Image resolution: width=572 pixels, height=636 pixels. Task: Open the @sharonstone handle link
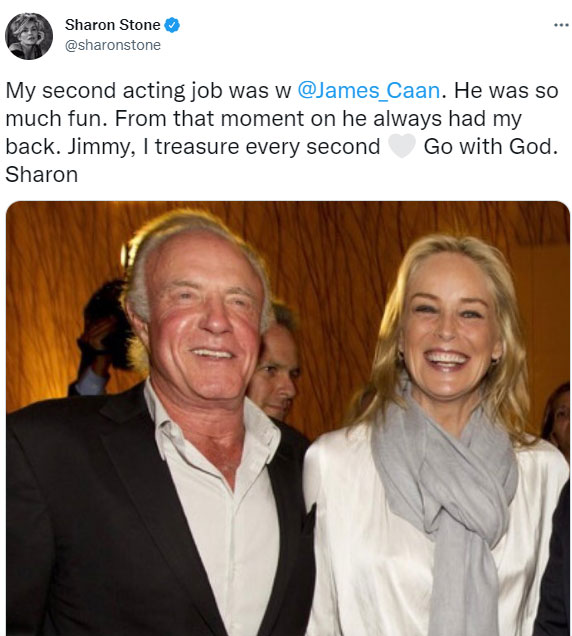click(x=113, y=45)
